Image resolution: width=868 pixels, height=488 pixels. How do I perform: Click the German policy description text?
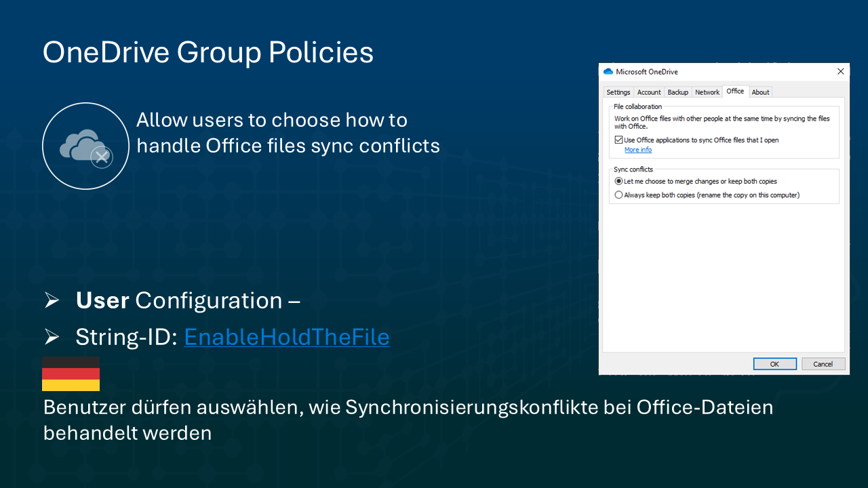pyautogui.click(x=407, y=420)
